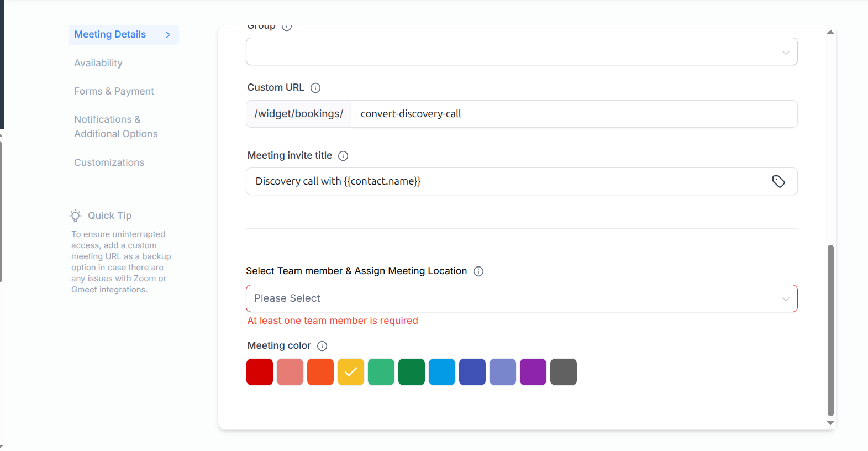Click the tag icon in Meeting invite title
868x451 pixels.
[778, 181]
